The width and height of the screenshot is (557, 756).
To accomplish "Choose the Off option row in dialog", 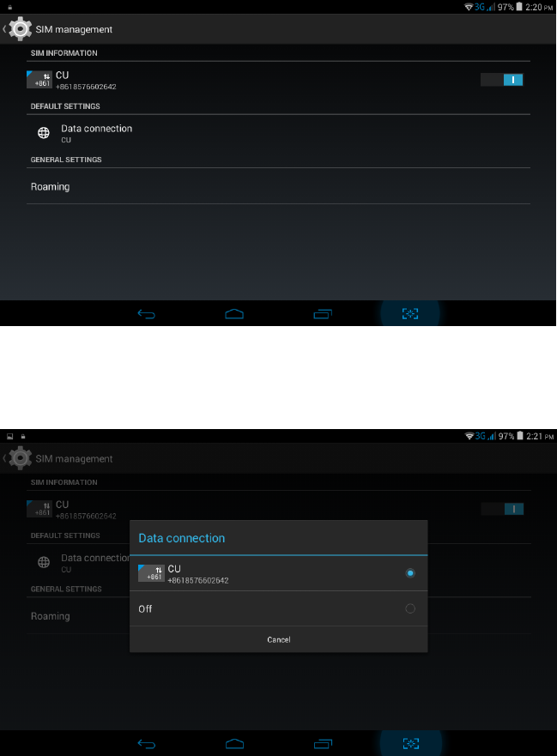I will (x=278, y=608).
